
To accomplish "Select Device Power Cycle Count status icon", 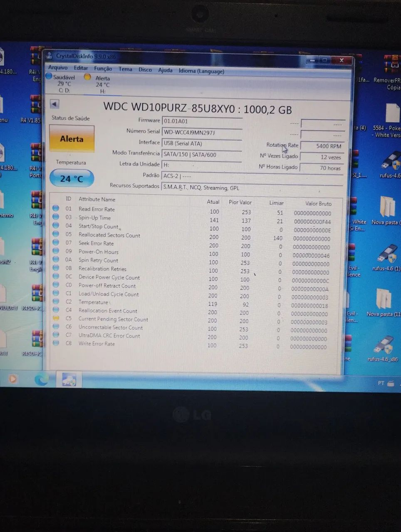I will pyautogui.click(x=56, y=276).
